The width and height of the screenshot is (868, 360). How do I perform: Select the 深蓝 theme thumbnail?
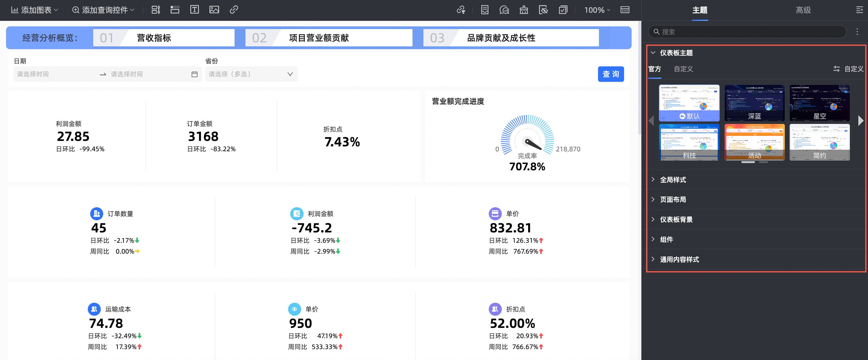coord(754,103)
